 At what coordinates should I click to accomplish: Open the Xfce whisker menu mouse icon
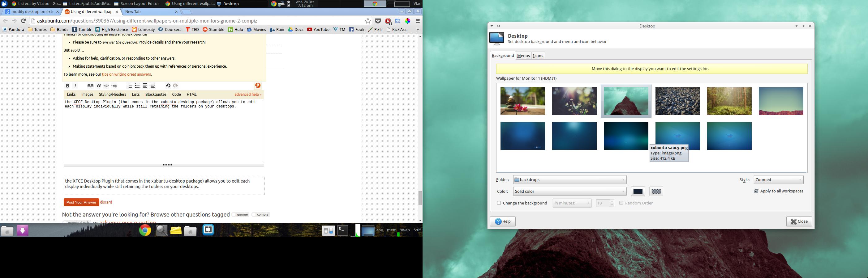[x=4, y=4]
